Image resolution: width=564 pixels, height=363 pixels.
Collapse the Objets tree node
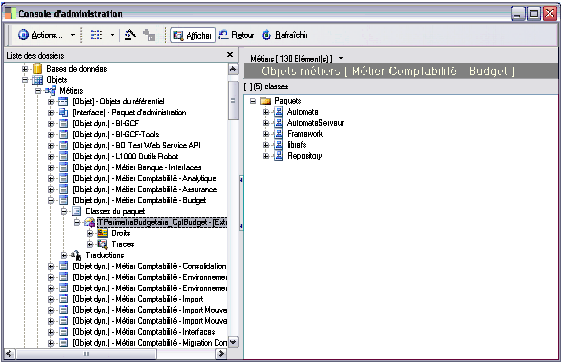[x=25, y=80]
